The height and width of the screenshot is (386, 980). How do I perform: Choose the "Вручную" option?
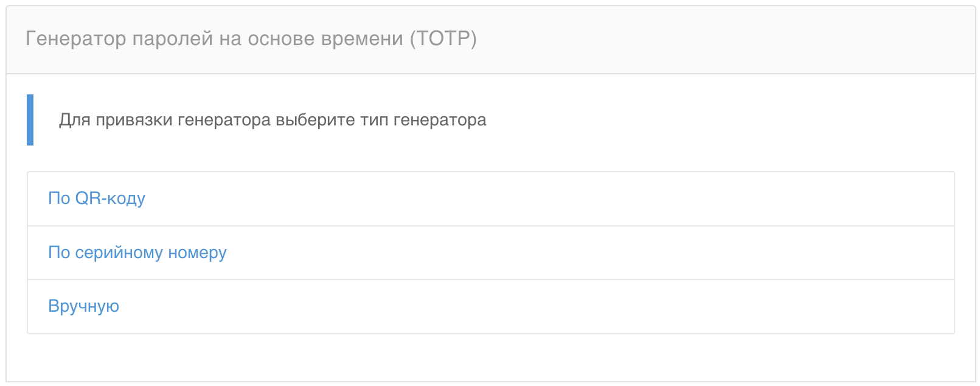click(x=84, y=306)
